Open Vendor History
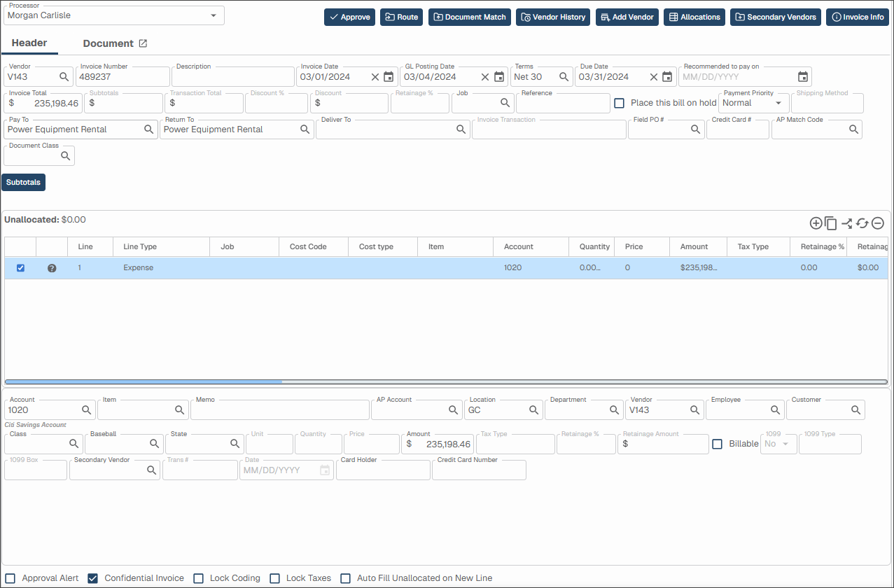 553,17
